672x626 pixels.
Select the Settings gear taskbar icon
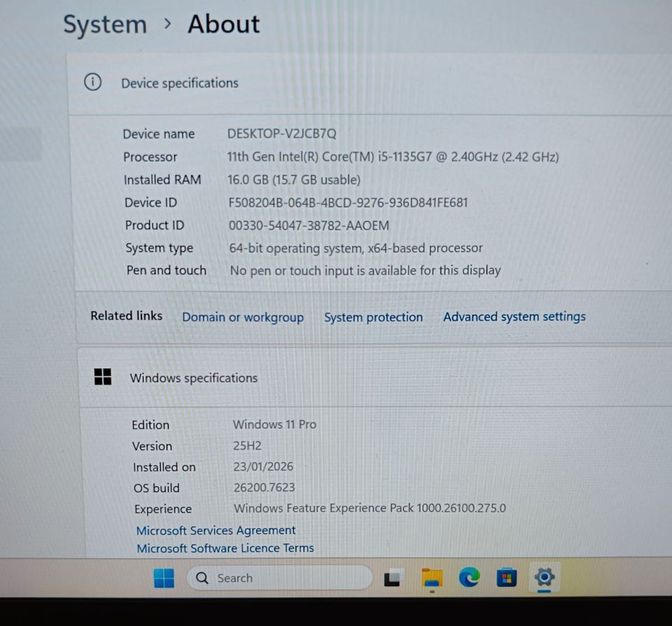click(545, 577)
